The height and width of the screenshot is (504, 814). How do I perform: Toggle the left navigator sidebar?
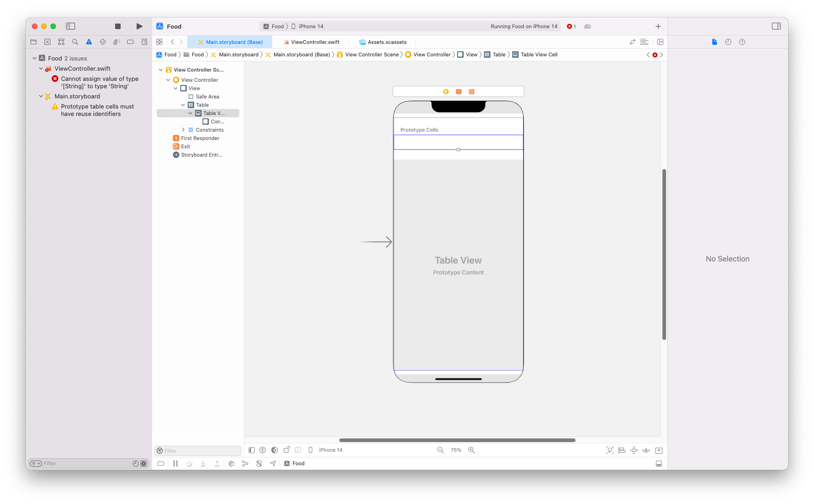(71, 26)
